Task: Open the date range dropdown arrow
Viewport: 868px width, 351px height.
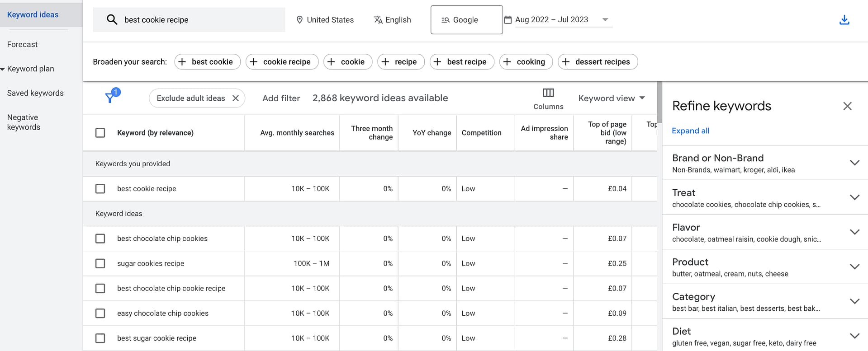Action: tap(605, 20)
